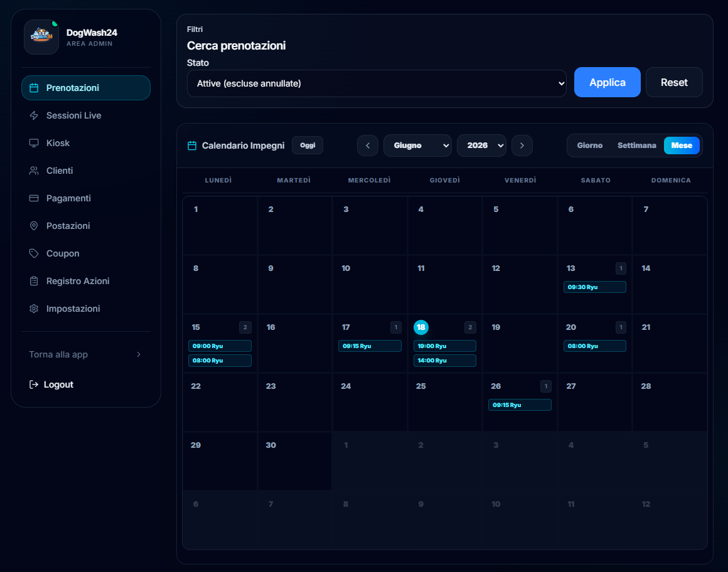Open the 19:00 Ryu booking on day 18

point(445,346)
